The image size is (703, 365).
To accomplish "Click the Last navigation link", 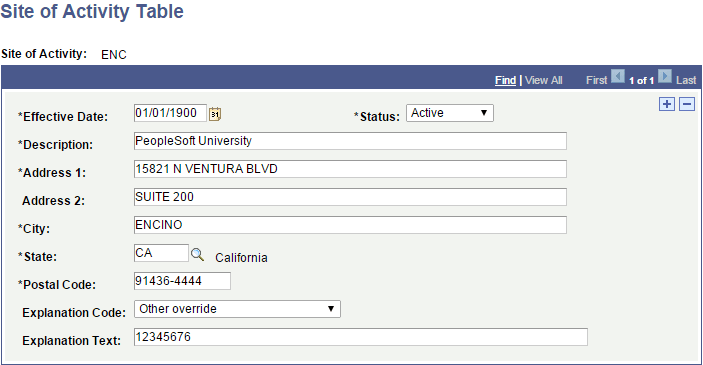I will click(686, 80).
